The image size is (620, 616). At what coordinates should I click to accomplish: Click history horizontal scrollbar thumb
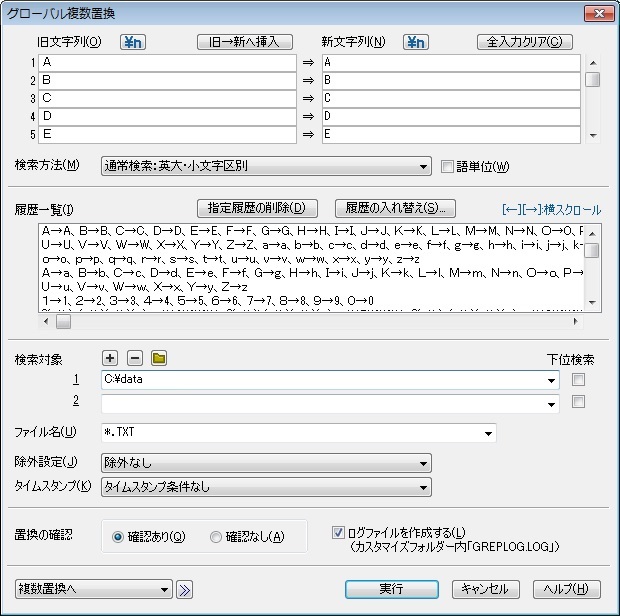(63, 321)
